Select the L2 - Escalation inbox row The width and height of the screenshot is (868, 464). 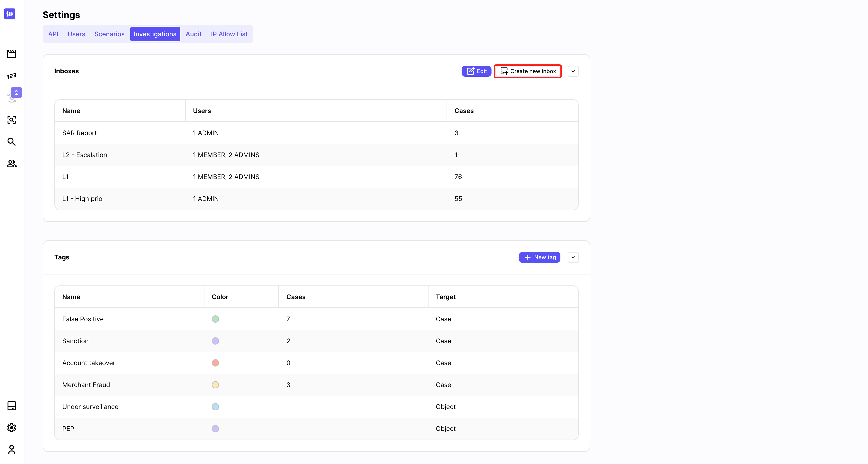coord(316,155)
